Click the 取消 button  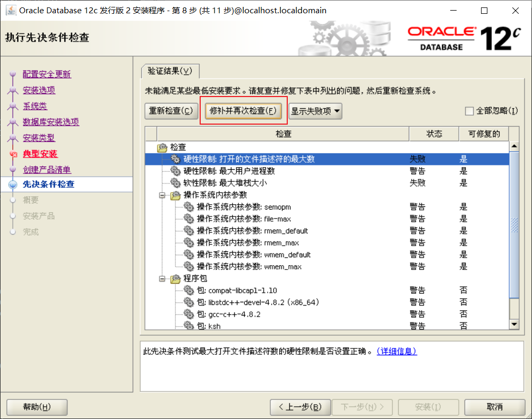pyautogui.click(x=495, y=407)
